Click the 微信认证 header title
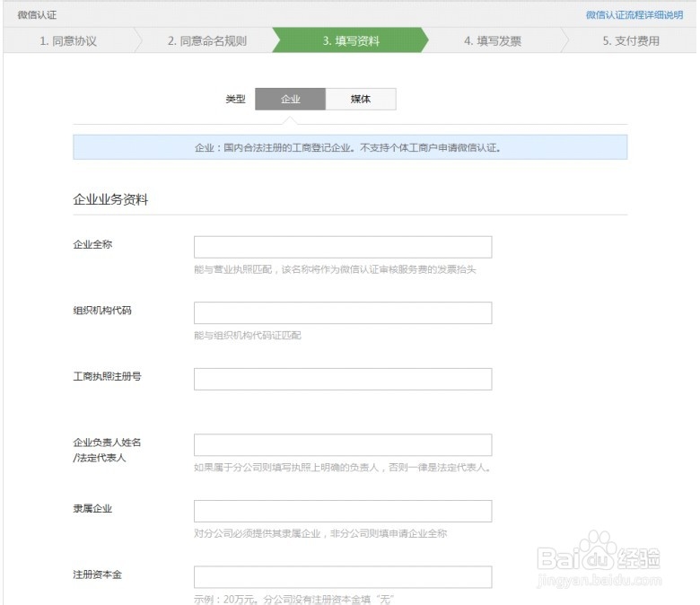This screenshot has height=605, width=700. (37, 14)
